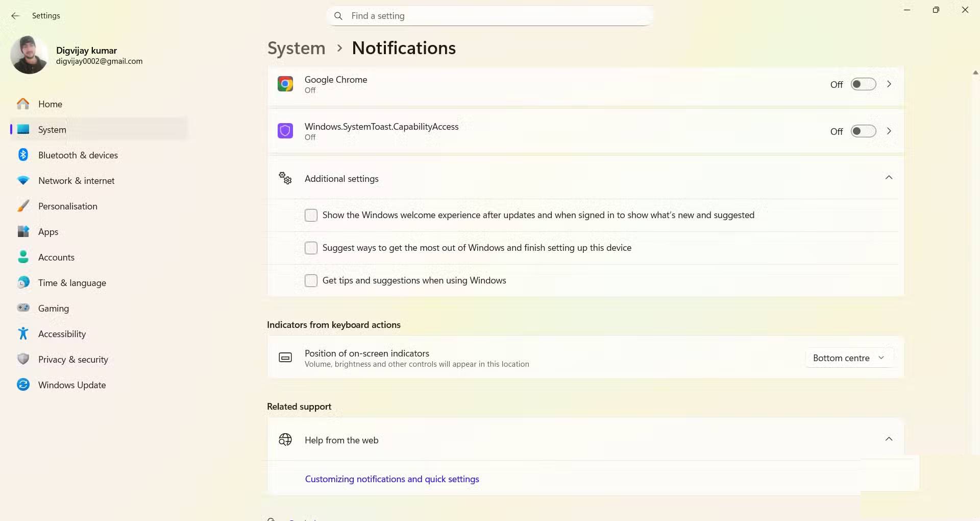The image size is (980, 521).
Task: Click the Time & language globe icon
Action: click(23, 282)
